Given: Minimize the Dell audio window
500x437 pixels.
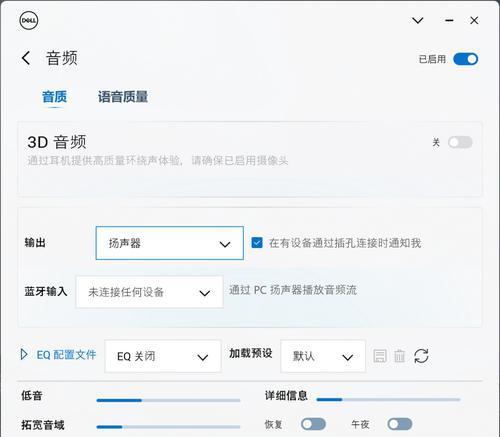Looking at the screenshot, I should click(449, 21).
